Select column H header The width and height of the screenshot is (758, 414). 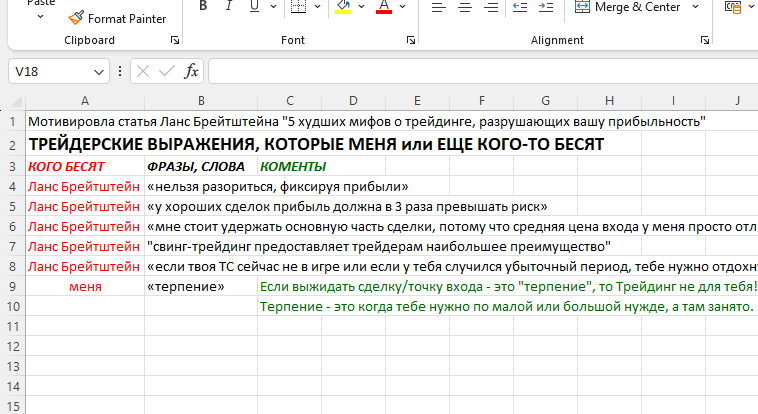(609, 101)
